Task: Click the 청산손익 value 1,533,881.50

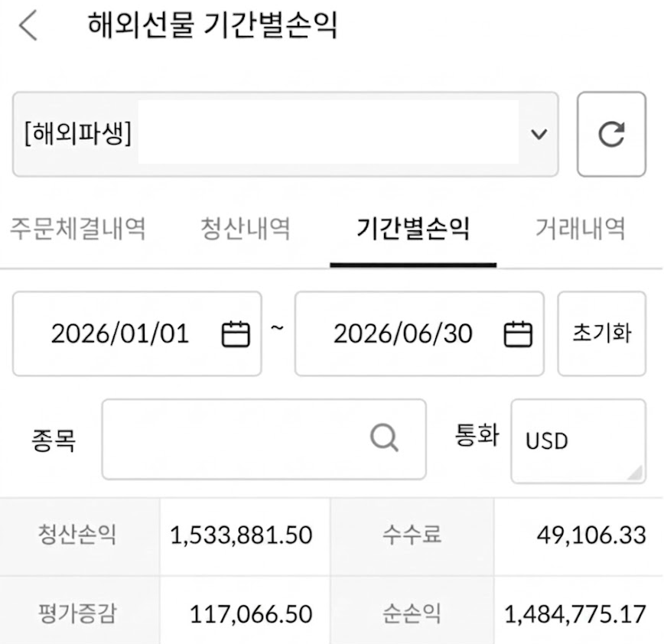Action: (241, 535)
